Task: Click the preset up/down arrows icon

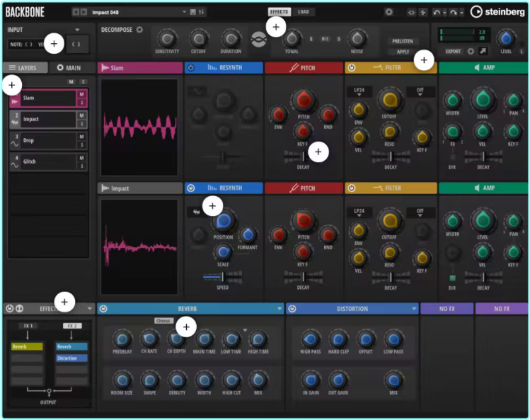Action: [x=201, y=12]
